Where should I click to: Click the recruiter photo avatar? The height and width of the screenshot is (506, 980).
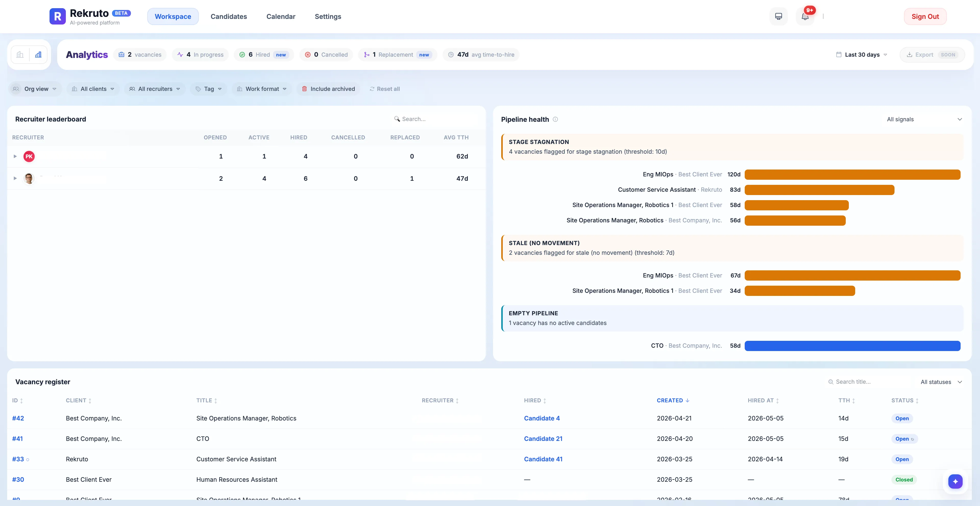29,178
